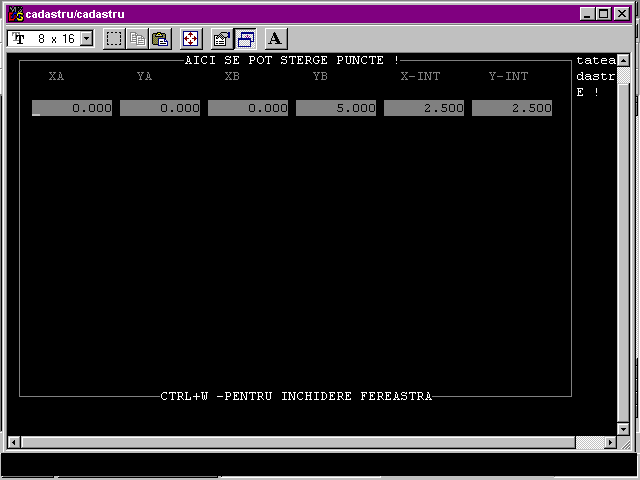This screenshot has width=640, height=480.
Task: Click the horizontal scrollbar right arrow
Action: pyautogui.click(x=609, y=442)
